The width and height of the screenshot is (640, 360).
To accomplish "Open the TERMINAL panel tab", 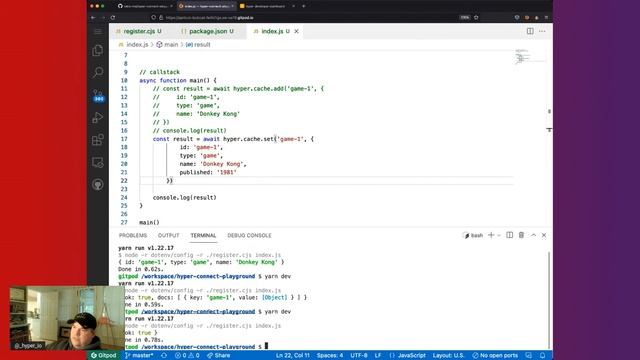I will [203, 236].
